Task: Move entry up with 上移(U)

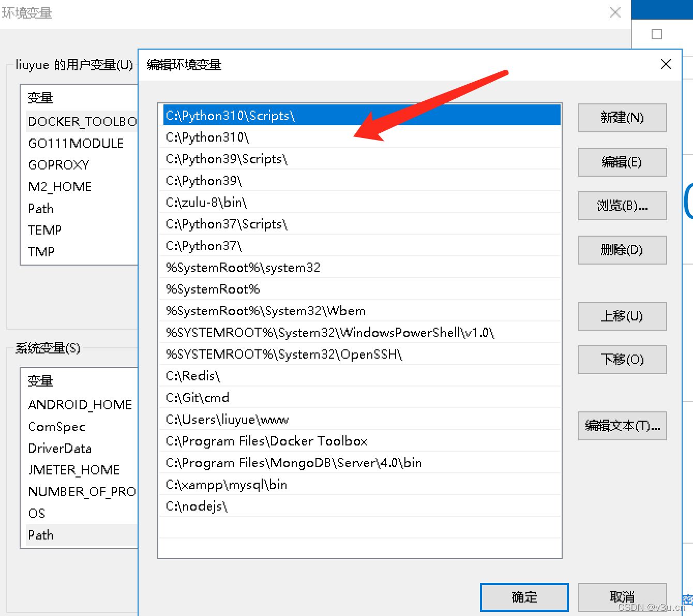Action: (x=622, y=316)
